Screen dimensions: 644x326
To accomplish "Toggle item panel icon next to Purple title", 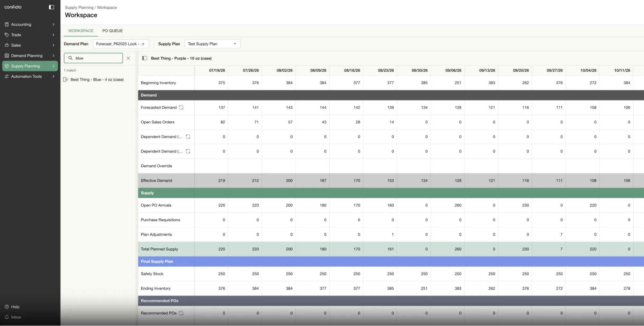I will pos(145,58).
